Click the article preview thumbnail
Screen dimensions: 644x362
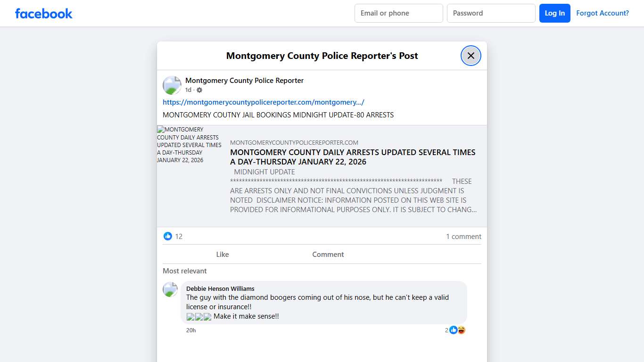190,145
